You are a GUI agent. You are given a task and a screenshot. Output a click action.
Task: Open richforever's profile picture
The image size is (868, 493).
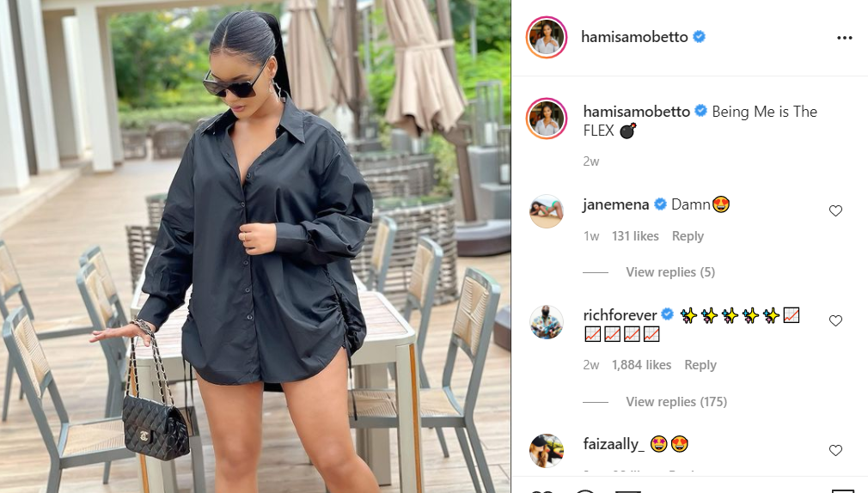[547, 321]
